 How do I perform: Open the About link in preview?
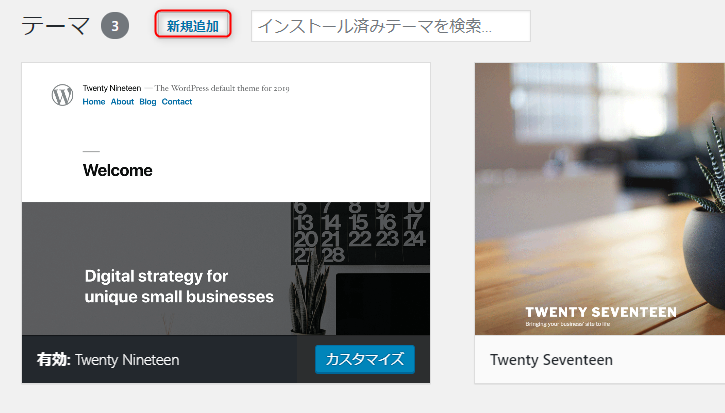click(122, 102)
